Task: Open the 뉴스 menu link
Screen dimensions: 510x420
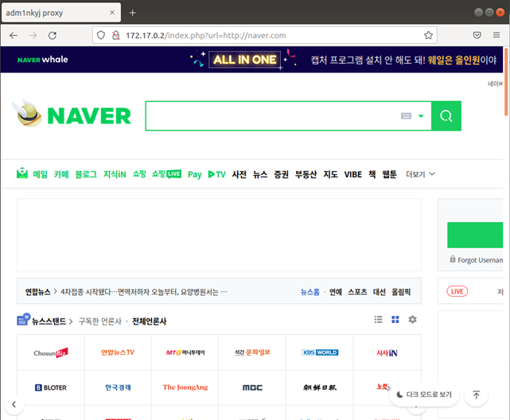Action: (260, 174)
